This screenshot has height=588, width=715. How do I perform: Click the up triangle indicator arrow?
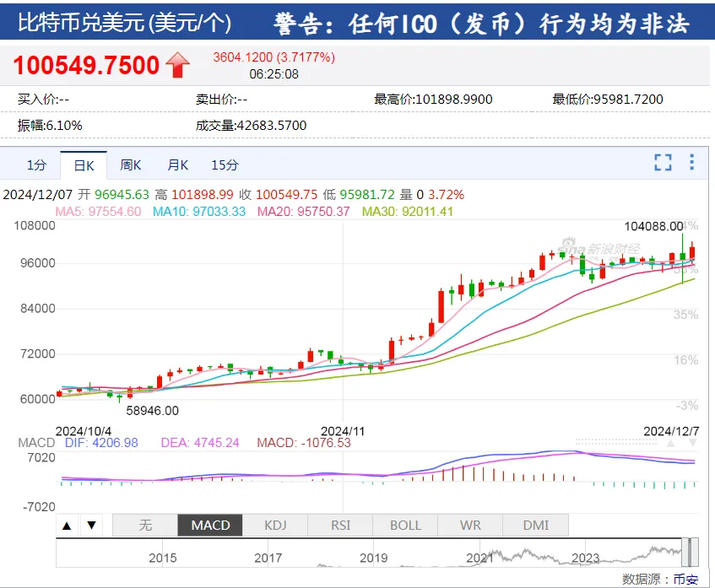68,525
